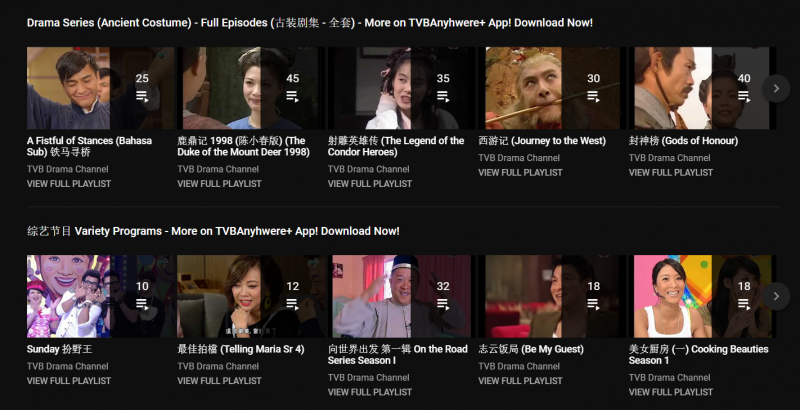Open the Drama Series (Ancient Costume) section title
This screenshot has width=800, height=410.
[310, 23]
